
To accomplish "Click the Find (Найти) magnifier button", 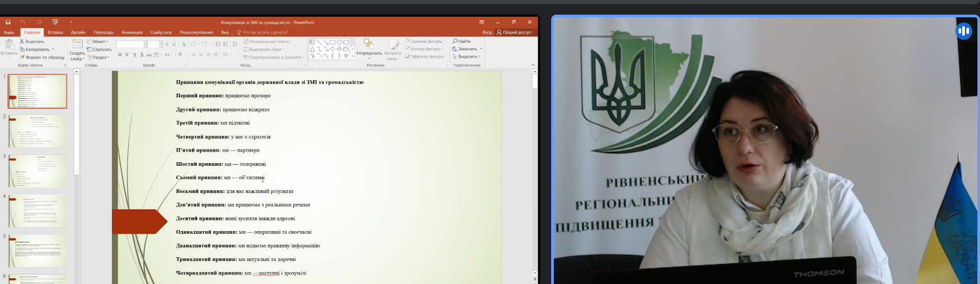I will point(462,41).
